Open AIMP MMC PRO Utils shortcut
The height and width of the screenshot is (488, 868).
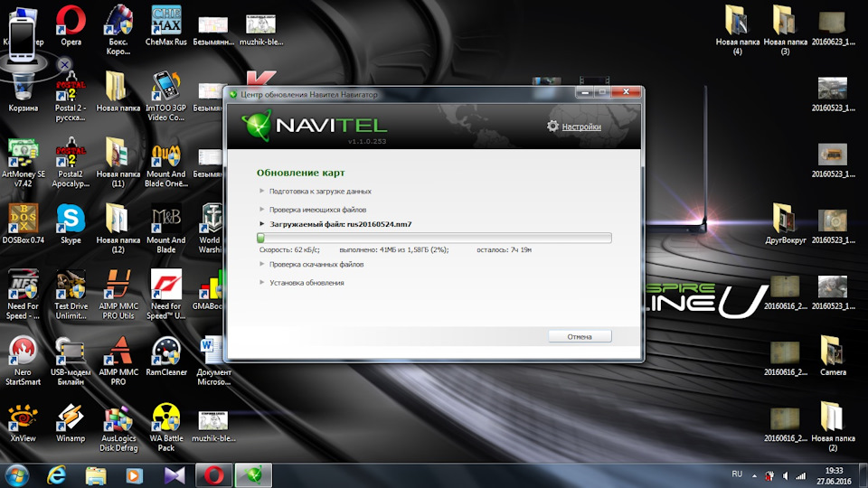tap(118, 295)
